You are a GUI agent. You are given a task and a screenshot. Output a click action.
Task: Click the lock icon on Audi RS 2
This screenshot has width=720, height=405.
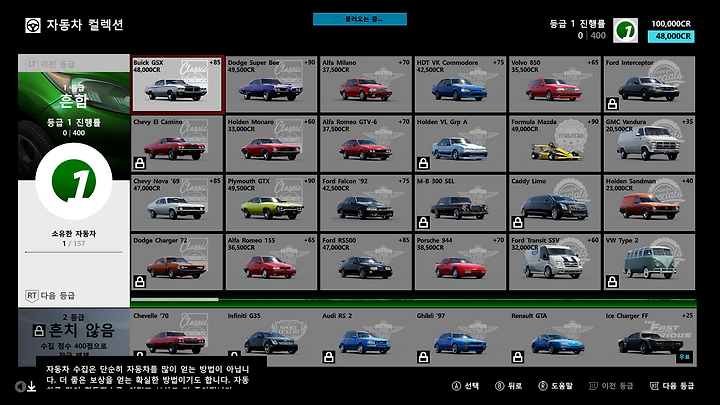(x=328, y=357)
